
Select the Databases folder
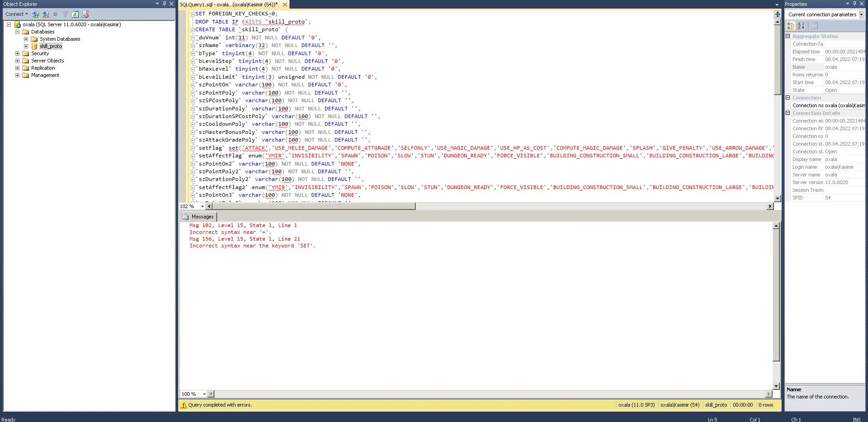tap(43, 32)
